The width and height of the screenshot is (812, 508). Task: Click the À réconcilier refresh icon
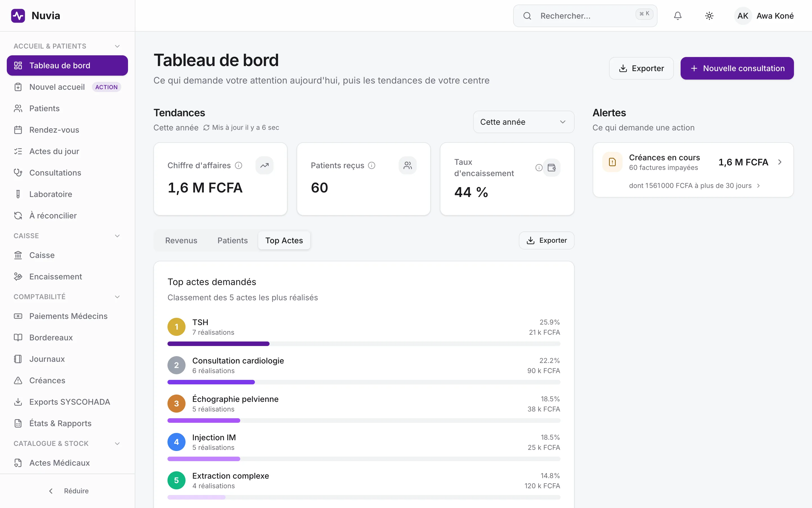[18, 216]
